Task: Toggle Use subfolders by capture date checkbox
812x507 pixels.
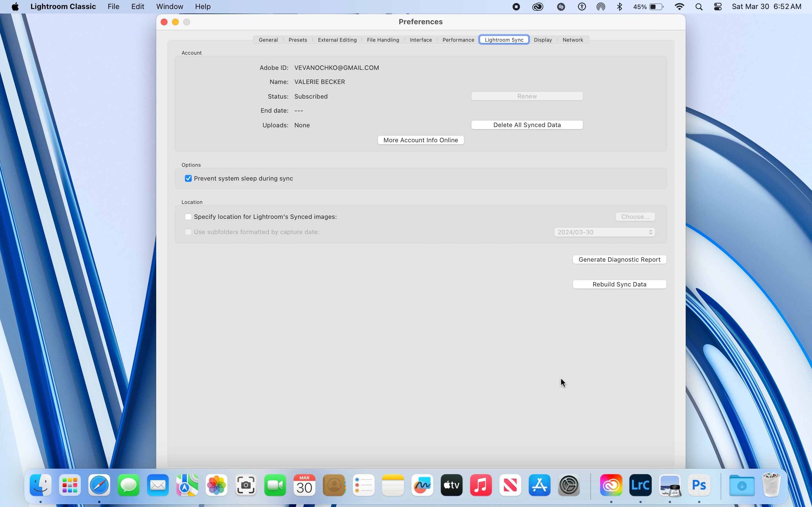Action: 188,232
